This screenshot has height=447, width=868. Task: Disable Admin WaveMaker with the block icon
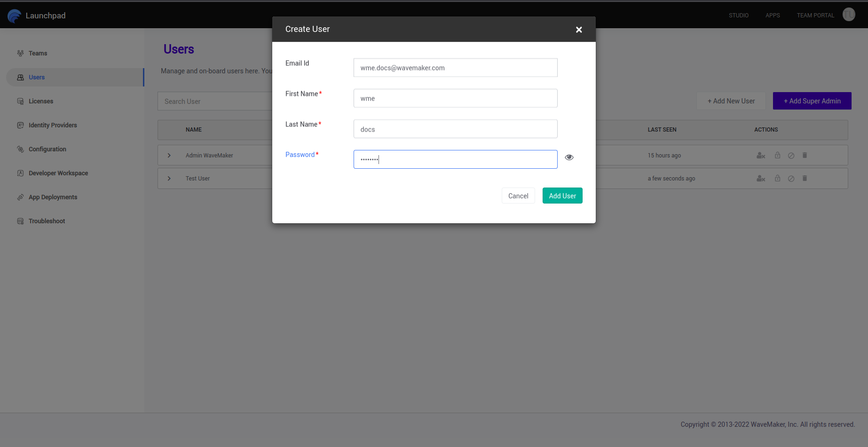click(x=791, y=155)
